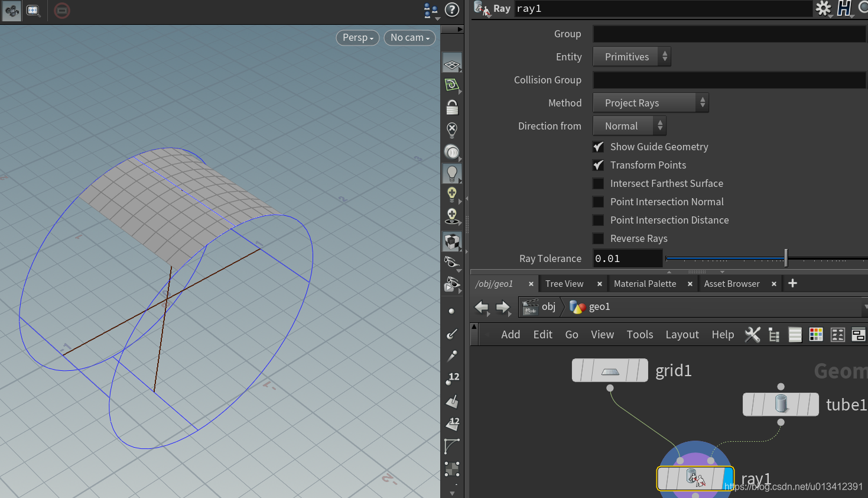Expand viewport toolbar collapse arrow at top
This screenshot has width=868, height=498.
tap(460, 29)
